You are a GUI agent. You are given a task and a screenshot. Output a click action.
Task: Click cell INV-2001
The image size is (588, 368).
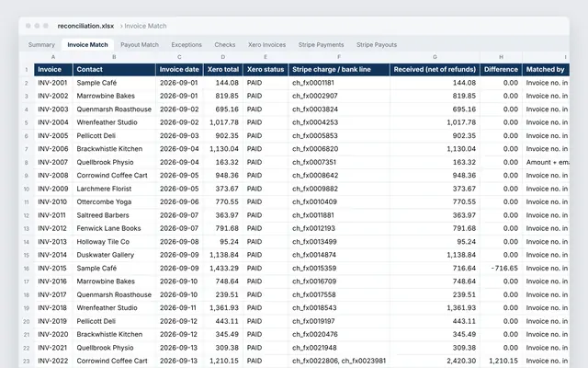pos(53,83)
